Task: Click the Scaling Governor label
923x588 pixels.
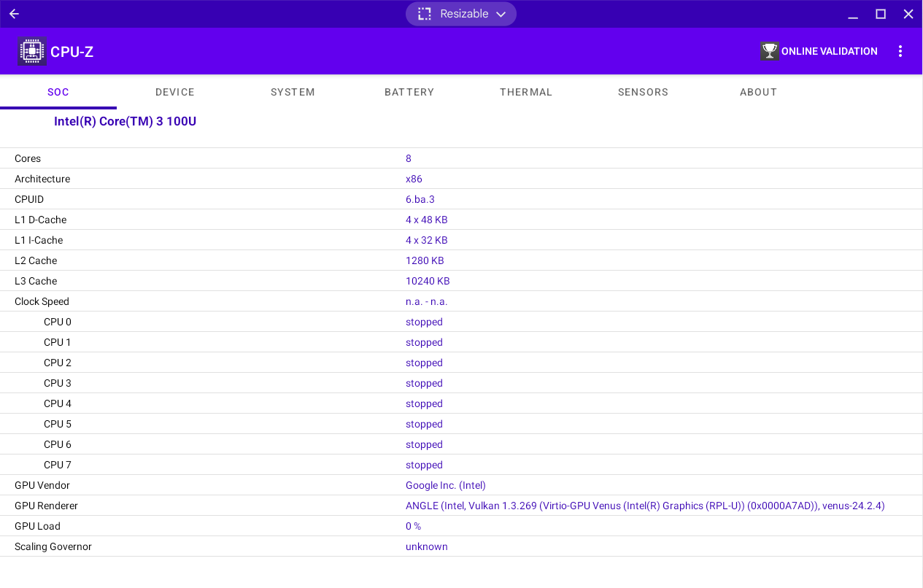Action: pos(53,546)
